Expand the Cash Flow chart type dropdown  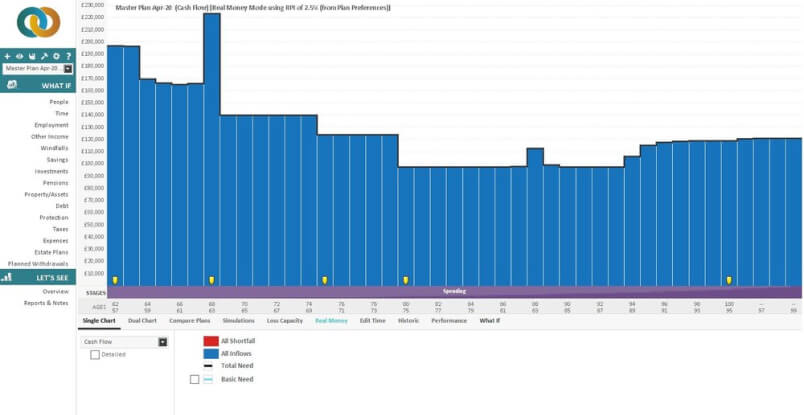(163, 341)
